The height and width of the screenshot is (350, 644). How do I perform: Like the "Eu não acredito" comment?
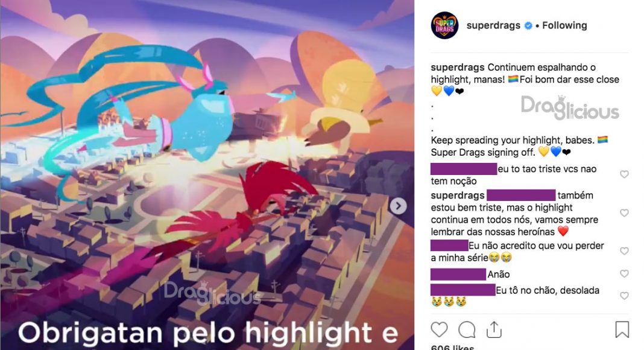pos(624,251)
